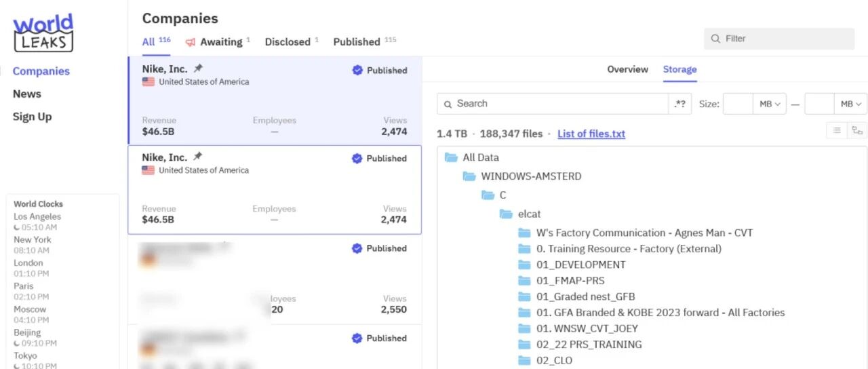Open Companies in the sidebar
The width and height of the screenshot is (868, 369).
[41, 71]
